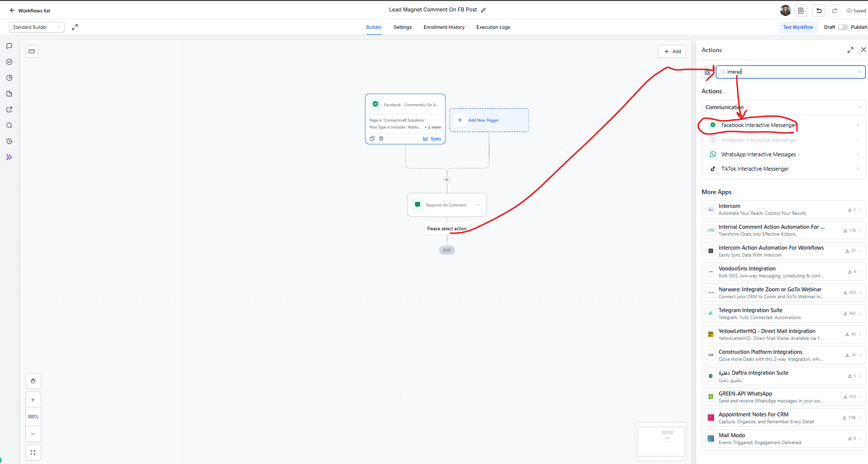Open the circled checkmark sidebar icon
The width and height of the screenshot is (868, 464).
click(9, 62)
